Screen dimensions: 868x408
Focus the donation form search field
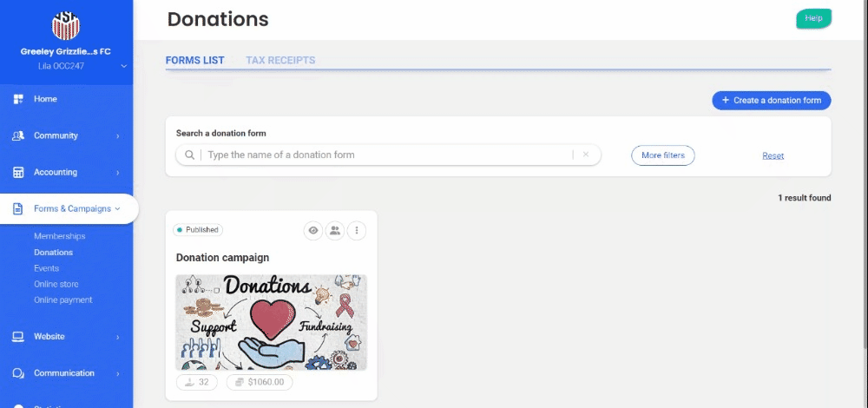click(388, 155)
